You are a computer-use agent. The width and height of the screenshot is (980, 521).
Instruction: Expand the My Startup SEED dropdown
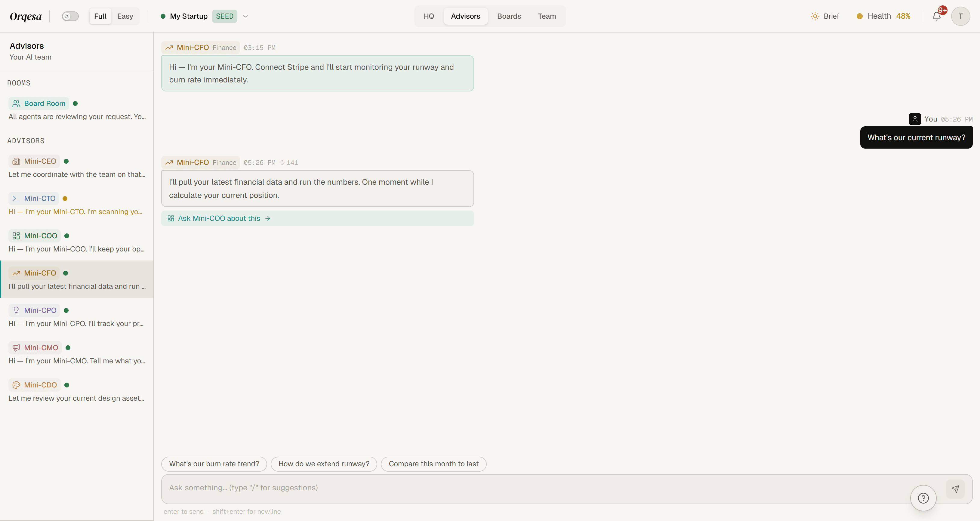(245, 16)
